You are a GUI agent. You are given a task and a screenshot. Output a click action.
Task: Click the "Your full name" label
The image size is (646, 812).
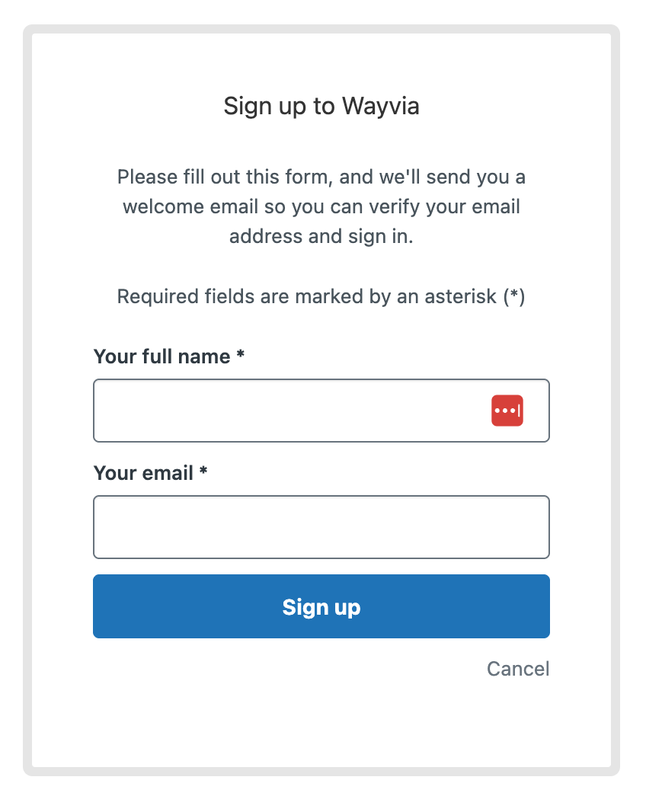coord(161,356)
